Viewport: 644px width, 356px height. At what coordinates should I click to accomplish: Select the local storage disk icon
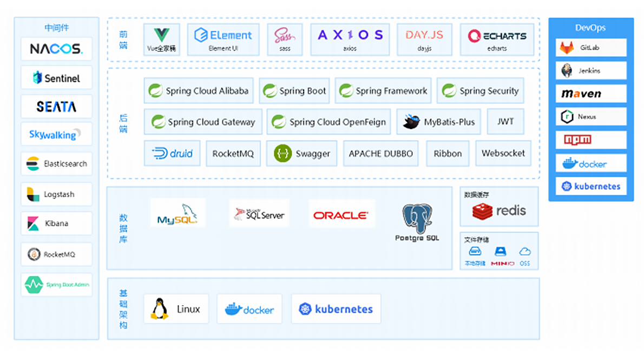(x=475, y=251)
